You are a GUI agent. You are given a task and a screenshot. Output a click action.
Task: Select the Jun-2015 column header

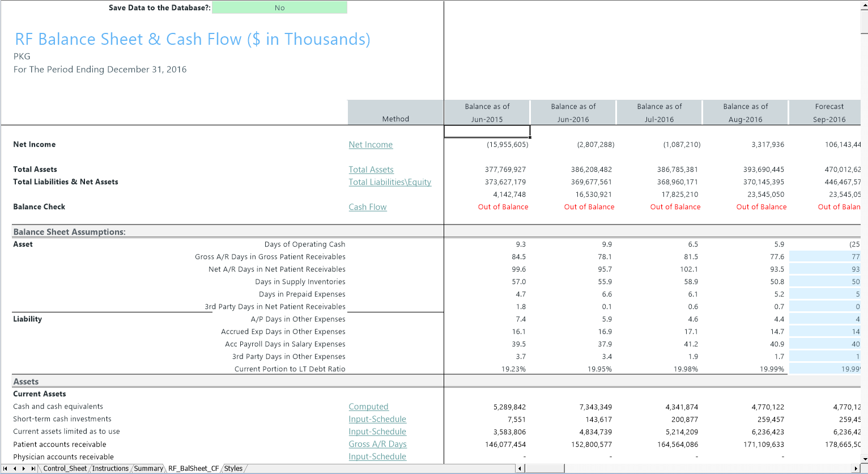[x=487, y=112]
